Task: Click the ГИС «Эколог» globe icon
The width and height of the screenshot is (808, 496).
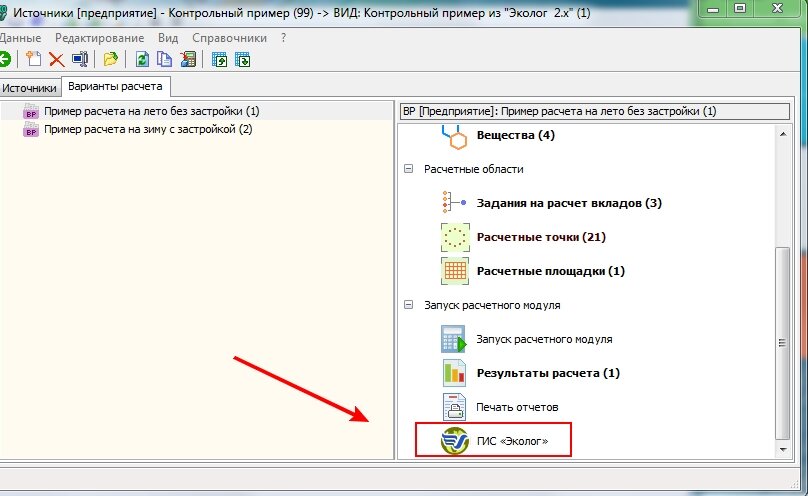Action: coord(454,441)
